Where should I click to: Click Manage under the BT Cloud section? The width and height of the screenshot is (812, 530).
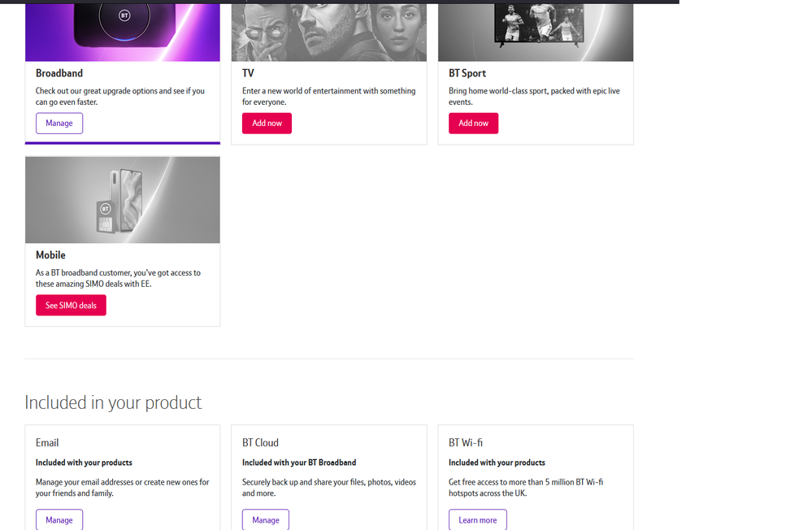[266, 519]
